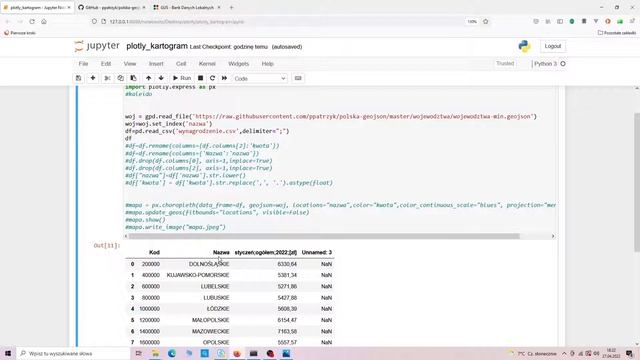
Task: Open Task View on the taskbar
Action: [138, 353]
